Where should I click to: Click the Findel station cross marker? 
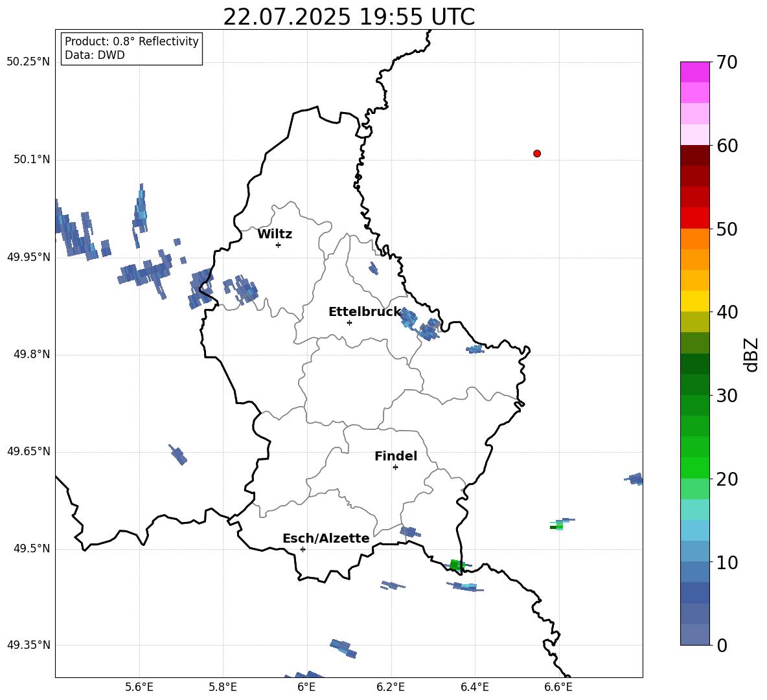pyautogui.click(x=395, y=468)
